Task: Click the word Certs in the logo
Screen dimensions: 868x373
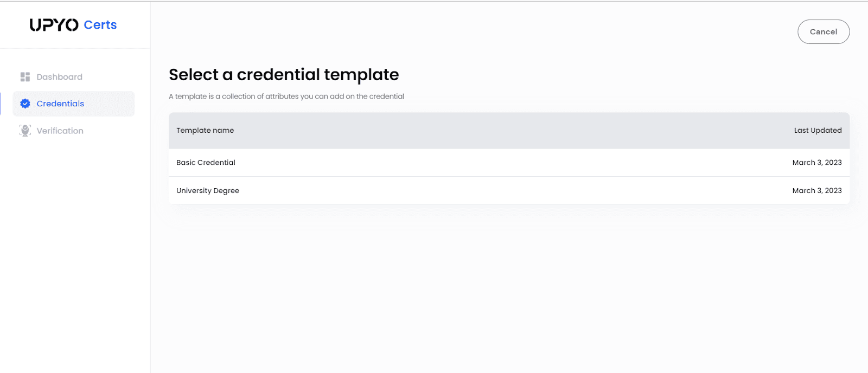Action: [100, 25]
